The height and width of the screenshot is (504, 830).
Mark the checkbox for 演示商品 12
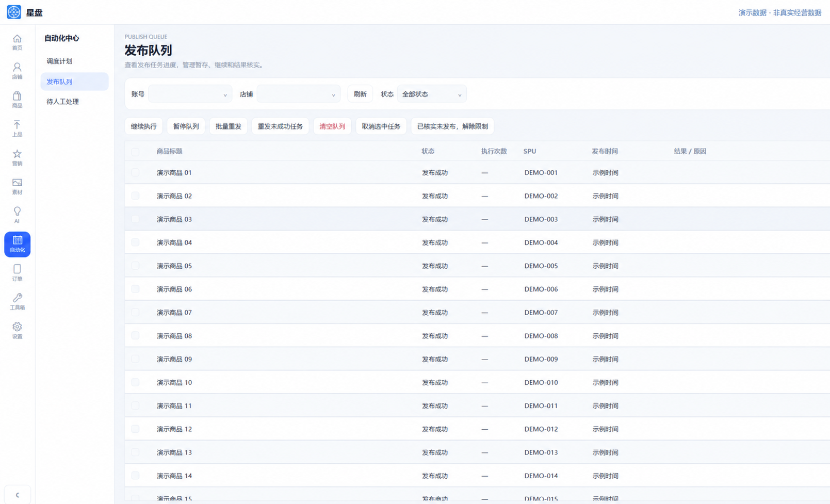pos(135,429)
